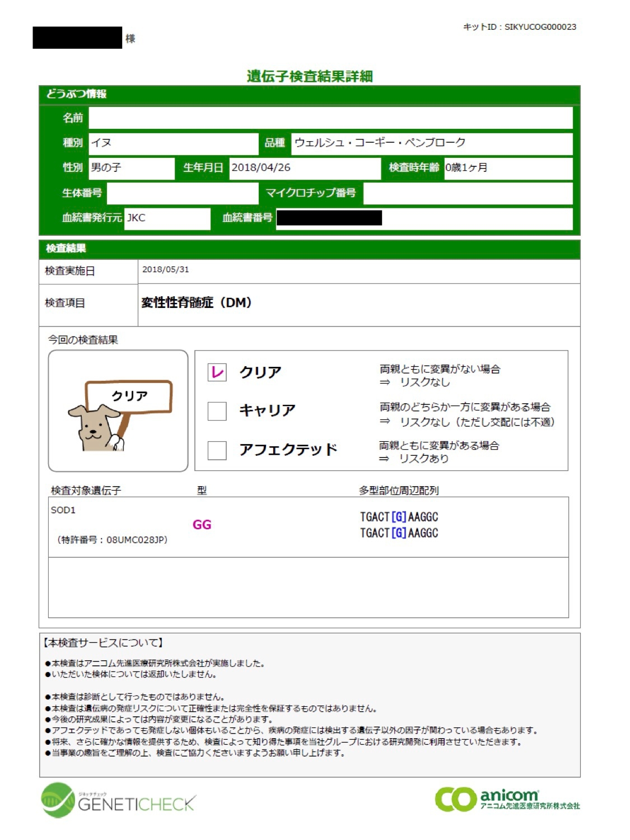Click the 多型部位周辺配列 column header
Screen dimensions: 630x840
coord(399,491)
